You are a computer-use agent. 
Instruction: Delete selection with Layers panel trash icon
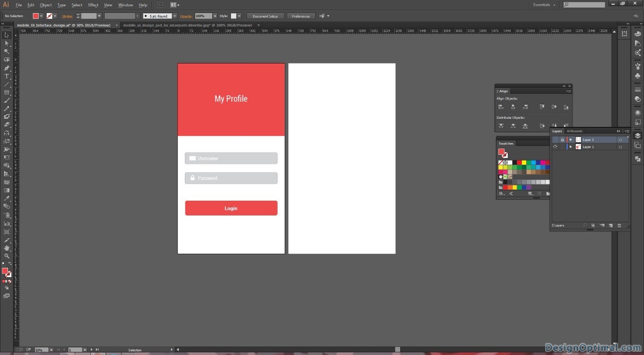tap(619, 225)
